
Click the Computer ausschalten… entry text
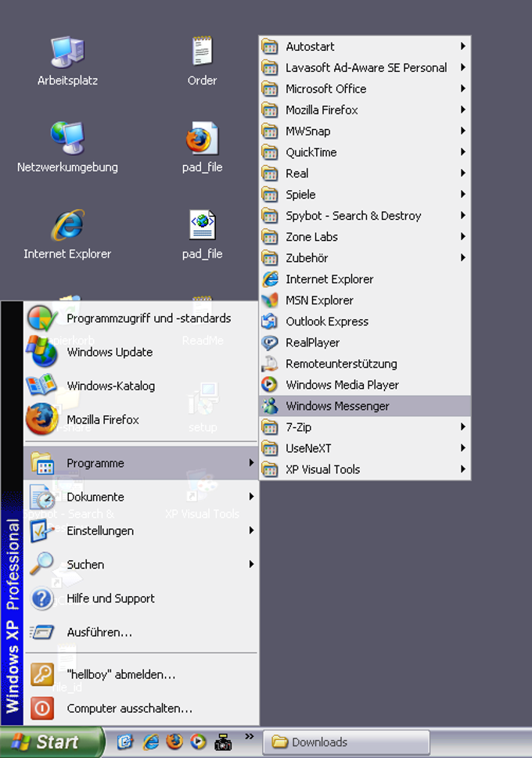point(130,708)
